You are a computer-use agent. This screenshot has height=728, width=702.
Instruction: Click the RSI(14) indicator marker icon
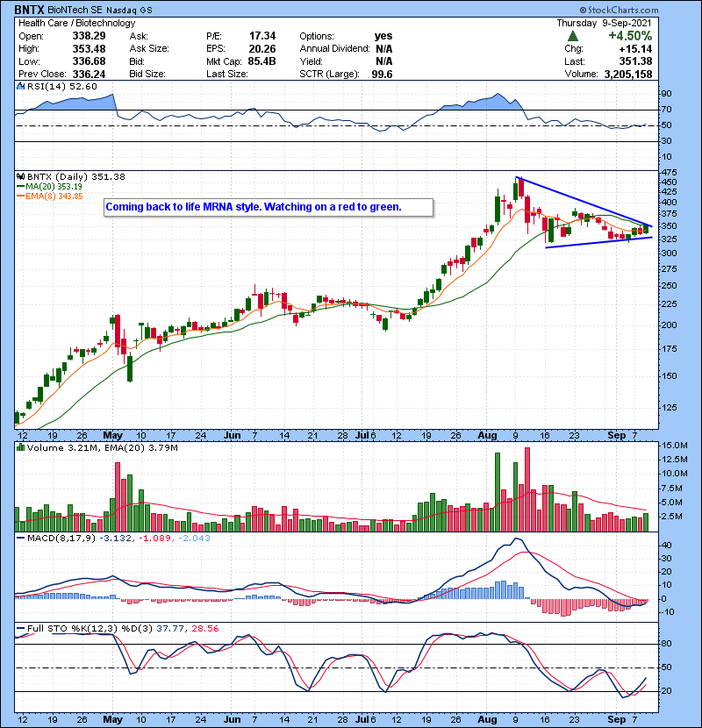pos(19,86)
